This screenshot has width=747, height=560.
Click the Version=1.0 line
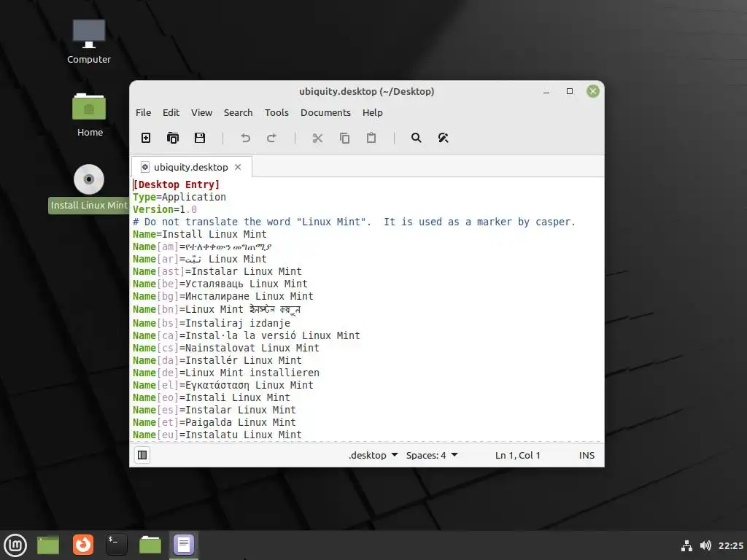tap(165, 209)
